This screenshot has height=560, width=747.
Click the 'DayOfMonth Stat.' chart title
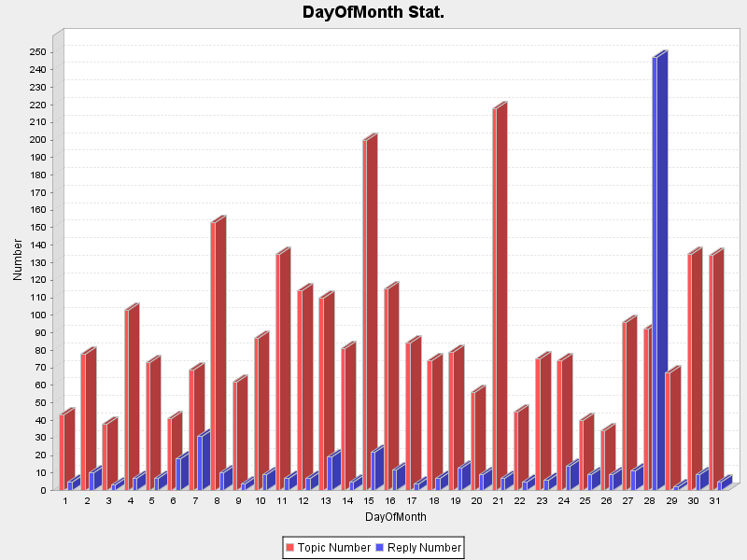pyautogui.click(x=373, y=12)
